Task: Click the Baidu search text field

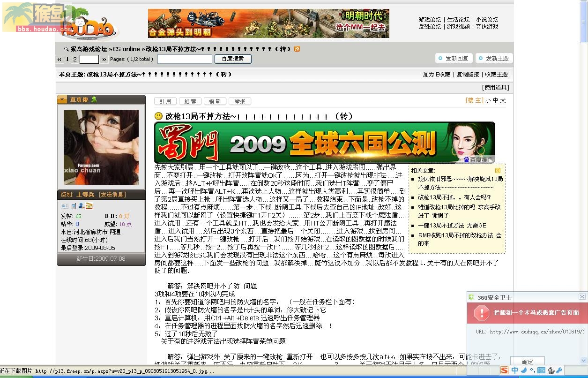Action: pyautogui.click(x=185, y=59)
